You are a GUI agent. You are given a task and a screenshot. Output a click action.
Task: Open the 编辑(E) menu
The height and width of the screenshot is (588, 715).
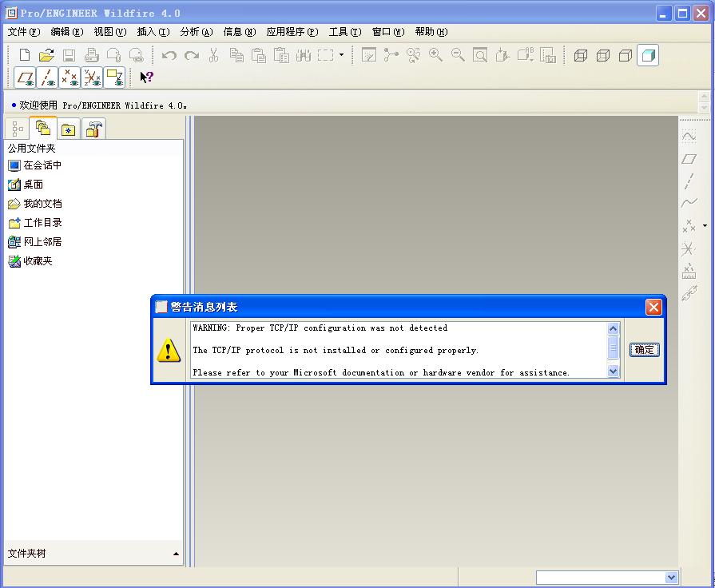67,32
